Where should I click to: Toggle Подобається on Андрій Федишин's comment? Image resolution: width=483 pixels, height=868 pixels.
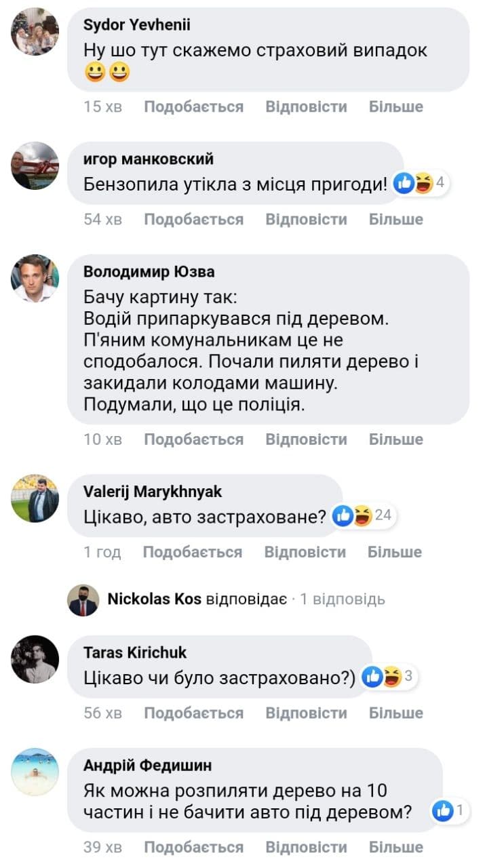[193, 847]
